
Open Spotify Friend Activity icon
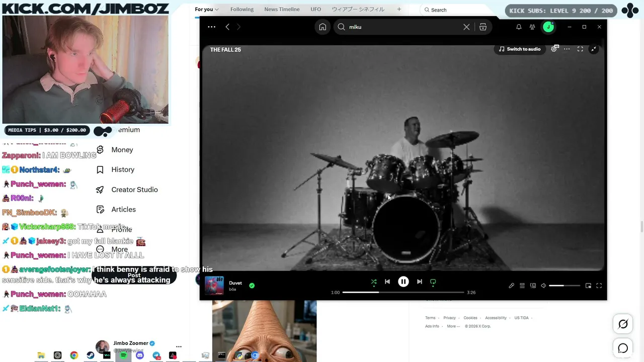[532, 27]
